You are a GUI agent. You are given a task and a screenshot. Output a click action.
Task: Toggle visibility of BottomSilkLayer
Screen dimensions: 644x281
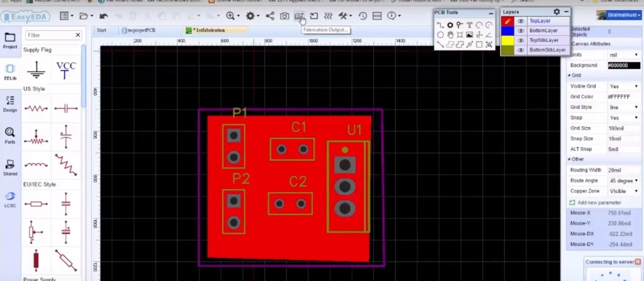coord(521,50)
